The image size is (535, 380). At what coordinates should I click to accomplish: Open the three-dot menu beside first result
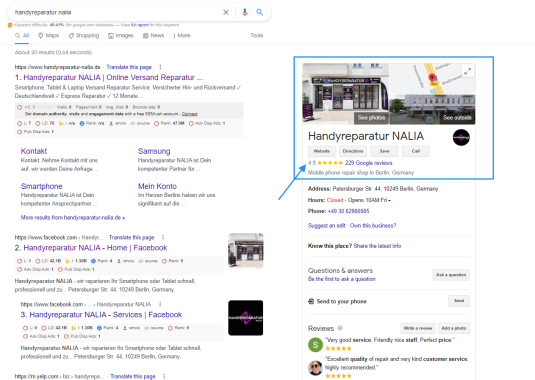coord(160,67)
